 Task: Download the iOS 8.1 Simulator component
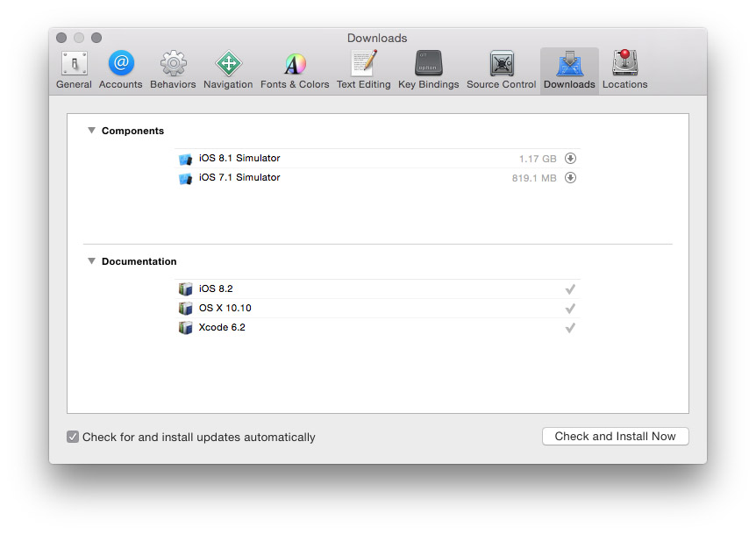pyautogui.click(x=570, y=158)
